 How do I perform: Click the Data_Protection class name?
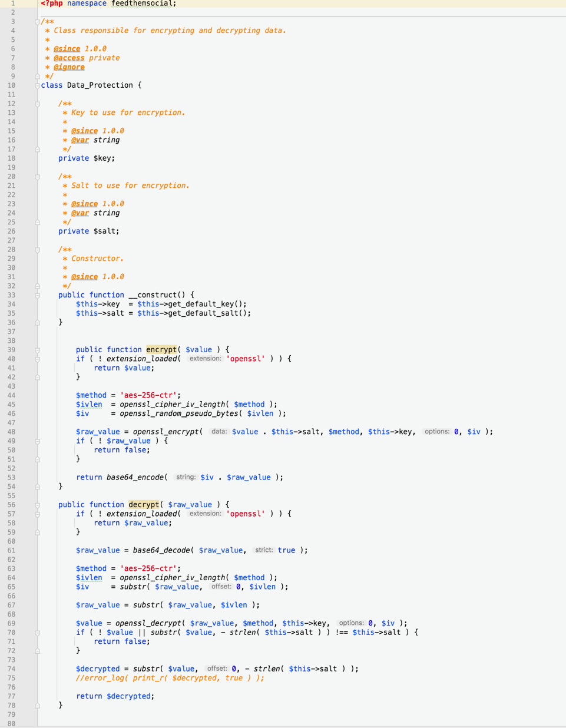click(x=100, y=85)
